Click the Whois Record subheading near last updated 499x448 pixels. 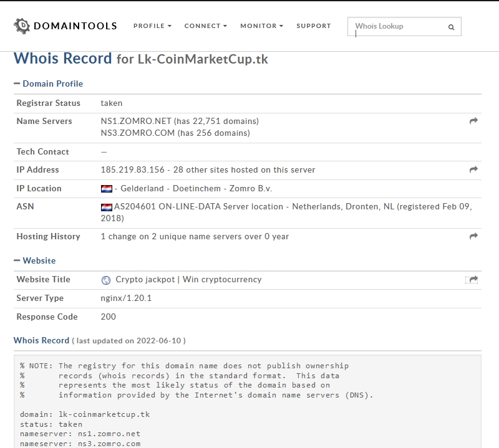41,340
